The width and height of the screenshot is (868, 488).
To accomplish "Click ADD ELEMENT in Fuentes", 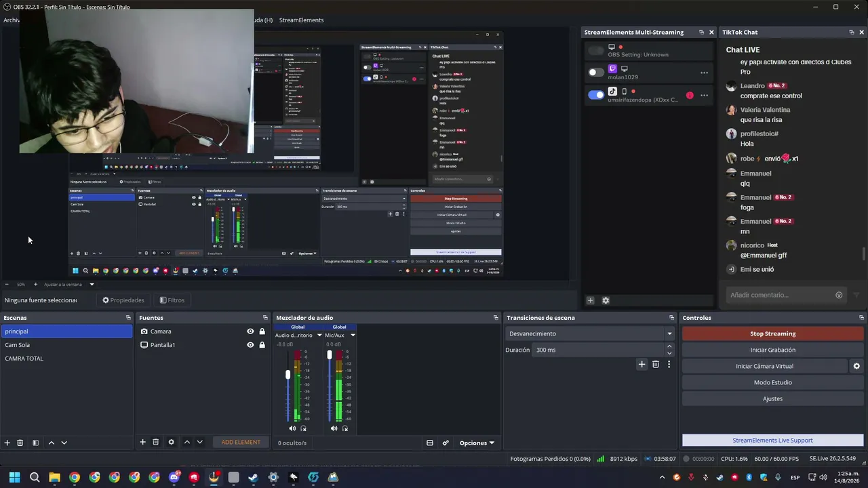I will click(241, 442).
